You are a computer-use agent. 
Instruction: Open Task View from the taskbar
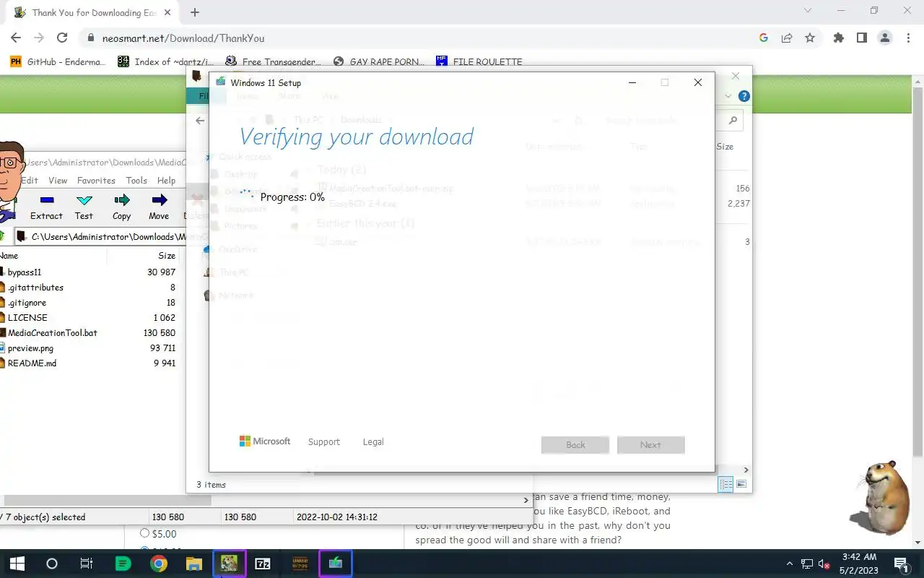tap(86, 564)
